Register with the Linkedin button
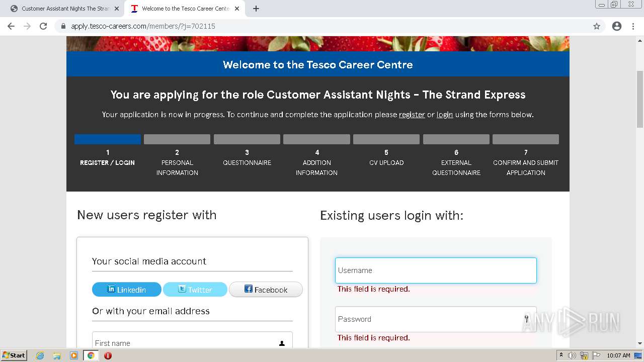Viewport: 644px width, 362px height. point(127,290)
